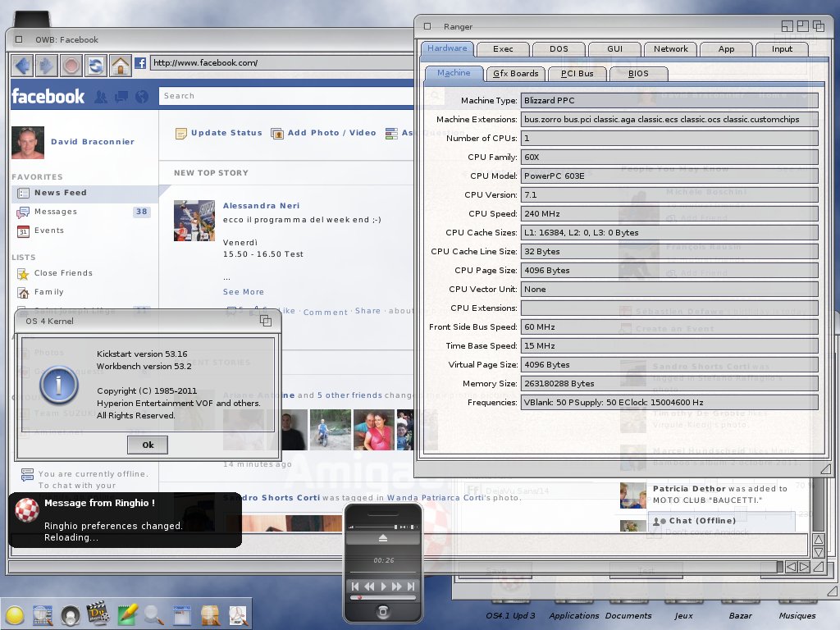Click Ok in the OS 4 Kernel dialog
Viewport: 840px width, 630px height.
tap(148, 445)
